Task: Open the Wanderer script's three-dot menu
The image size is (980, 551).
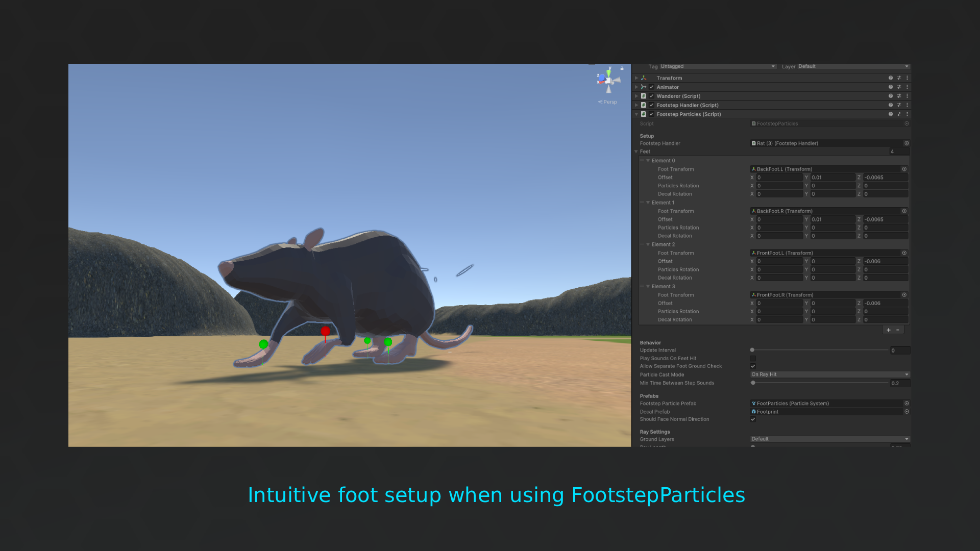Action: 907,96
